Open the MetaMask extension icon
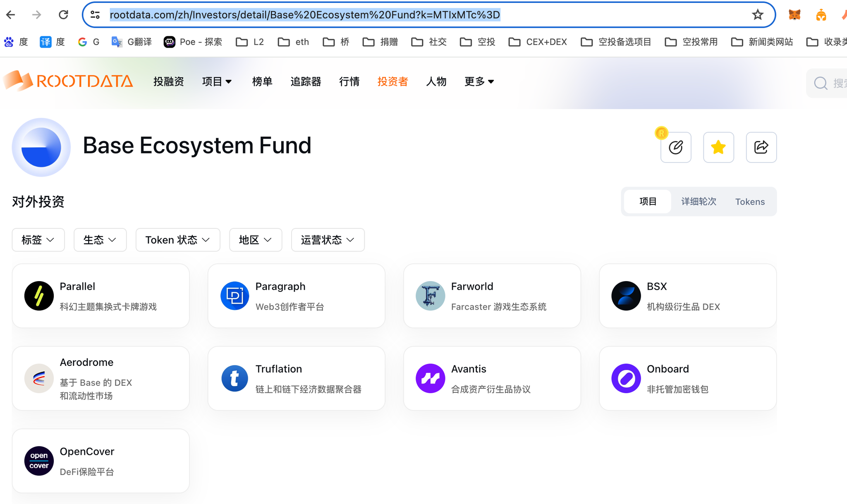This screenshot has height=504, width=847. click(x=794, y=14)
